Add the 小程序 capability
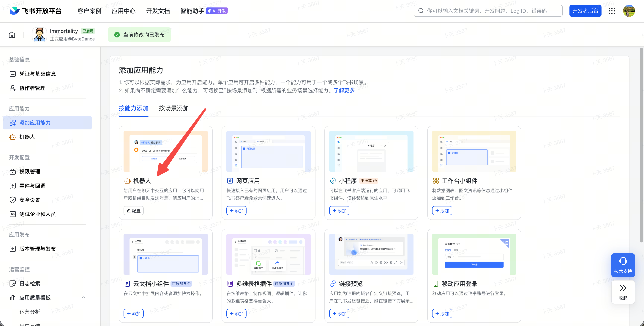 pyautogui.click(x=339, y=211)
